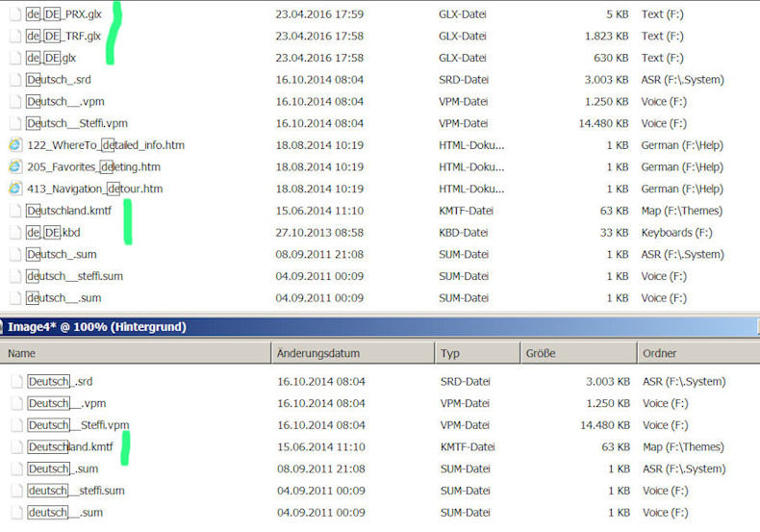Select Deutsch_.sum name in Image4 window
This screenshot has width=760, height=532.
click(63, 469)
